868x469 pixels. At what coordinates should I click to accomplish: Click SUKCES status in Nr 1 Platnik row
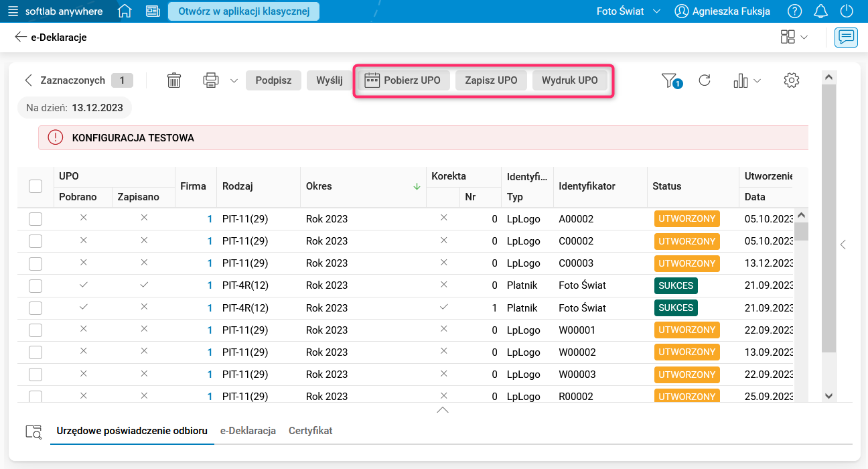676,308
